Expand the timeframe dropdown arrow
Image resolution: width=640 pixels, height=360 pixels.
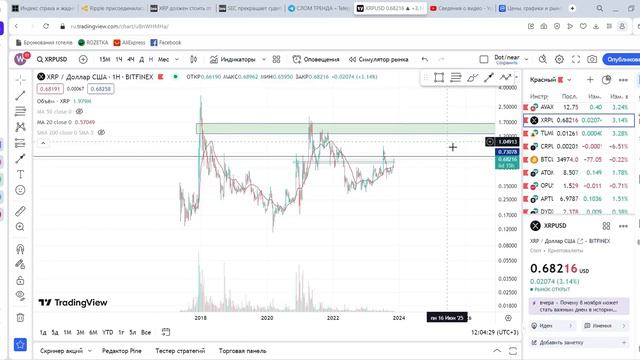tap(177, 60)
